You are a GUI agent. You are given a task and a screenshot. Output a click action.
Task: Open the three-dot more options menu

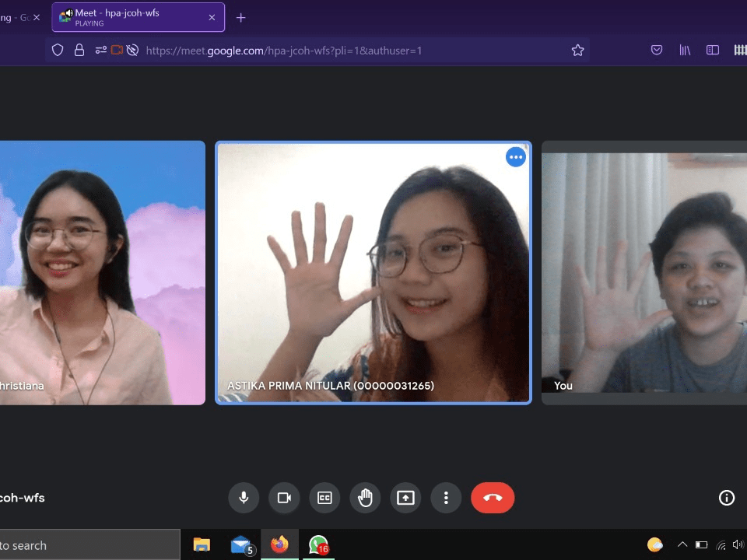tap(446, 498)
